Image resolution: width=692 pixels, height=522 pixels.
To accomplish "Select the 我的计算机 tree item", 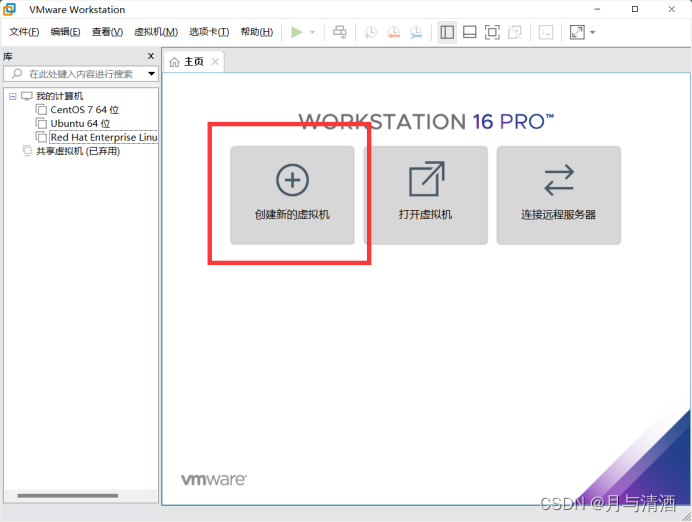I will tap(59, 96).
